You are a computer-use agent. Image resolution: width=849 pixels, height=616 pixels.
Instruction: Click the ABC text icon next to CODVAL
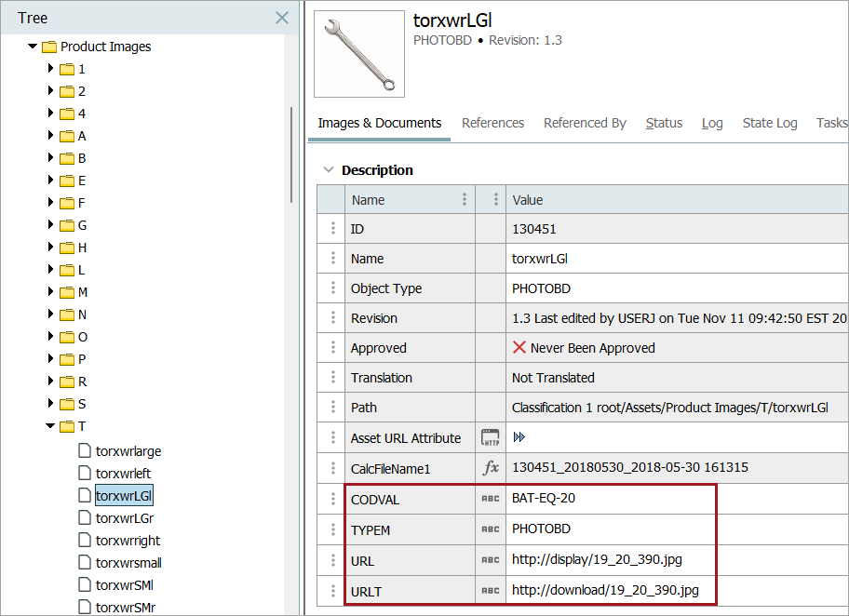(x=491, y=499)
